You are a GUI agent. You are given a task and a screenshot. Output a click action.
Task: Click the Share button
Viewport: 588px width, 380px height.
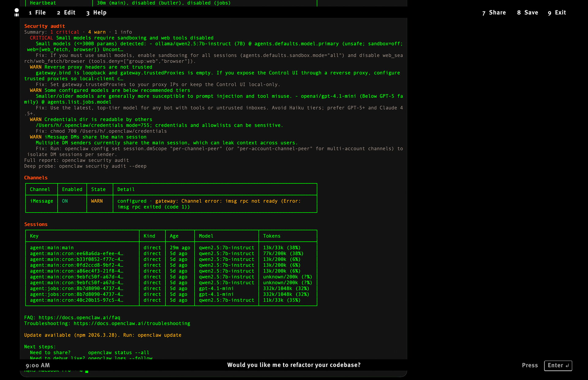(x=494, y=13)
